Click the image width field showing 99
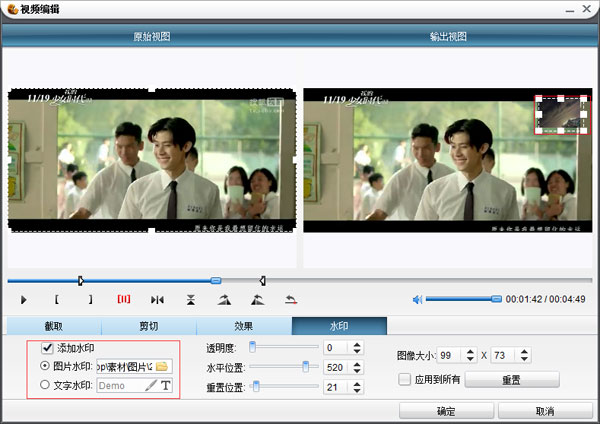This screenshot has height=424, width=600. tap(451, 356)
